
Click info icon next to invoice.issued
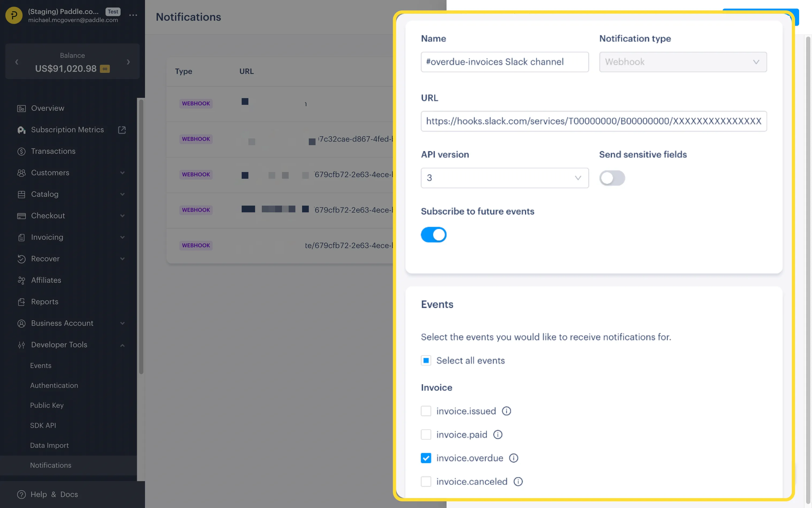[x=506, y=411]
